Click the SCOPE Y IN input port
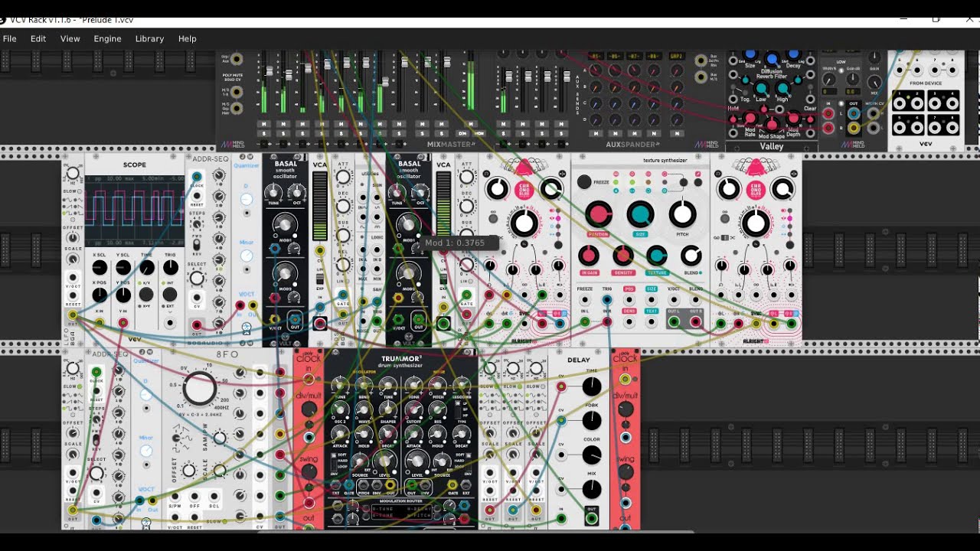Viewport: 980px width, 551px height. [x=123, y=324]
